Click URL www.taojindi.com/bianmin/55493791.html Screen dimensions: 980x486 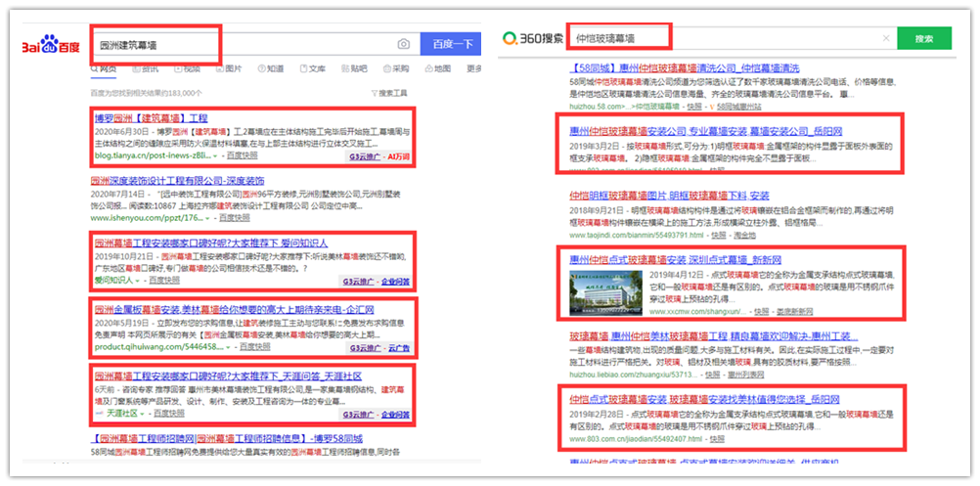[637, 235]
